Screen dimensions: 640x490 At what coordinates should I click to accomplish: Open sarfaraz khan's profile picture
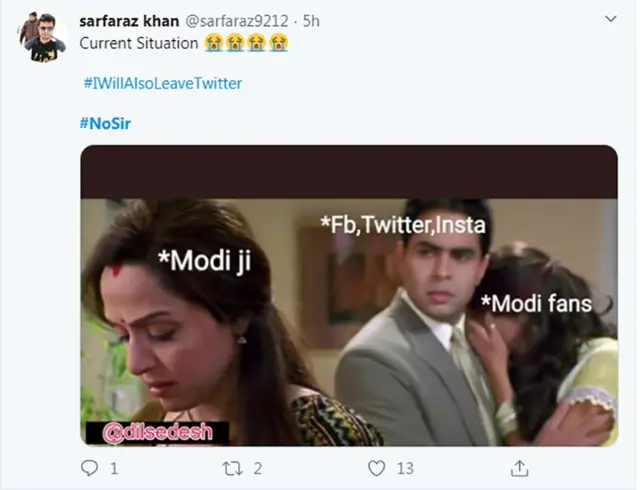point(42,36)
